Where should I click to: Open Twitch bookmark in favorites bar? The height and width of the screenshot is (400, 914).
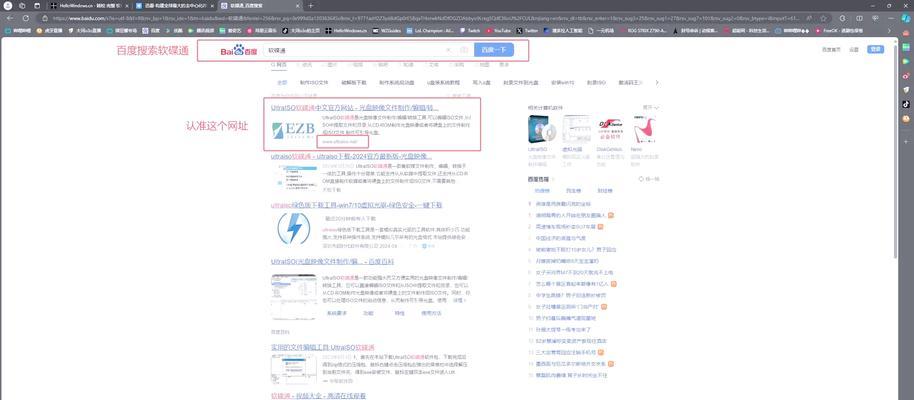pos(470,30)
